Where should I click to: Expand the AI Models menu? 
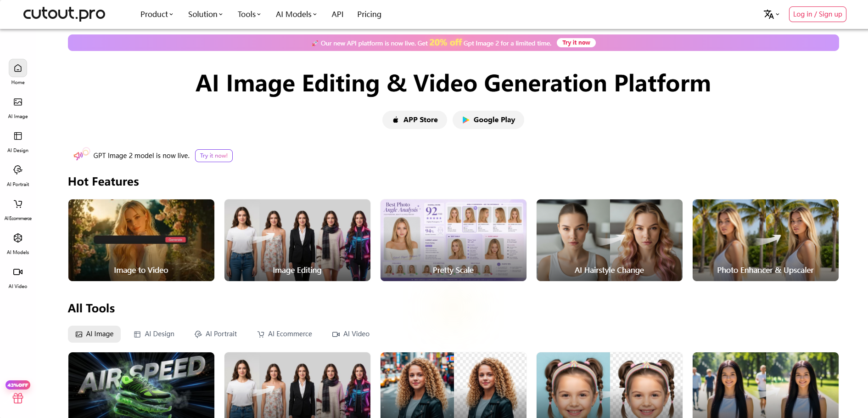pyautogui.click(x=296, y=14)
